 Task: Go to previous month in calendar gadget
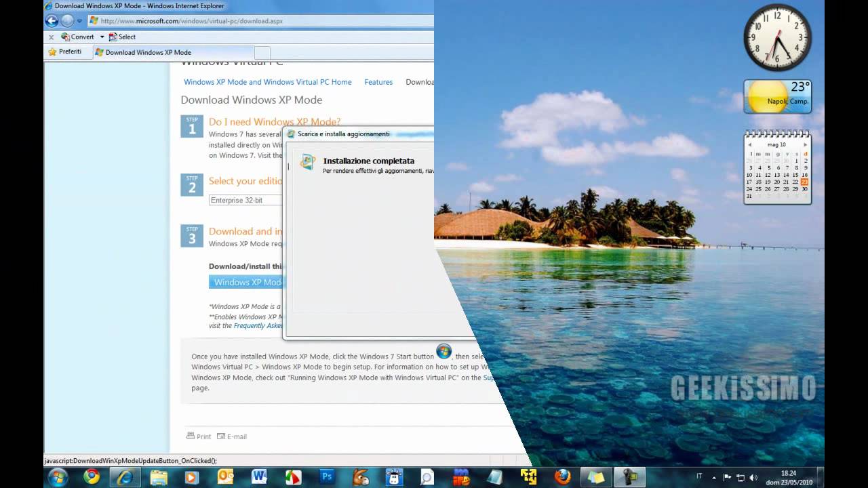(x=750, y=144)
